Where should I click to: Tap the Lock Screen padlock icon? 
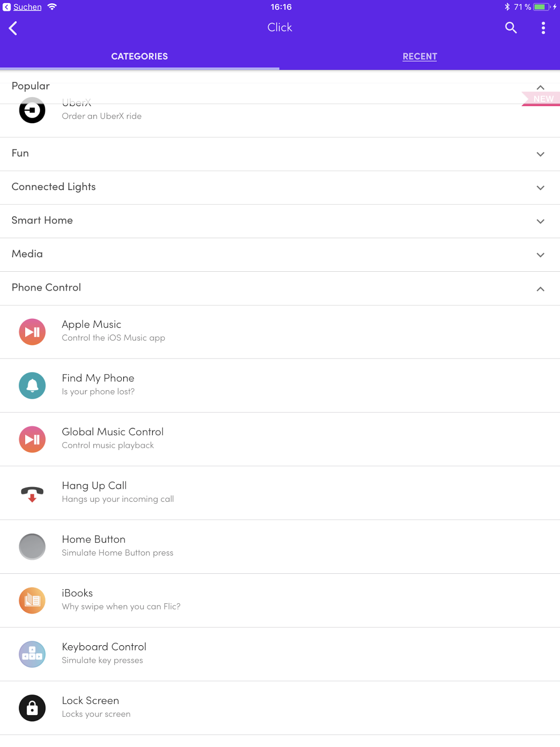coord(32,708)
